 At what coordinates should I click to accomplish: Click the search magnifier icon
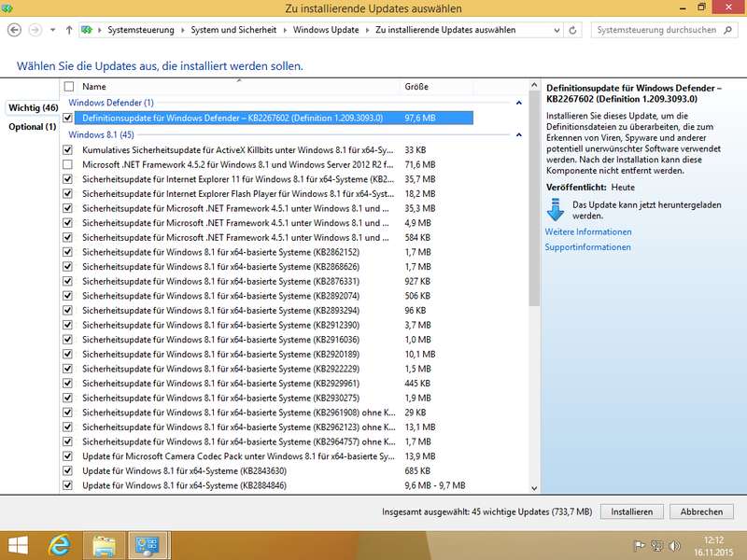(727, 30)
